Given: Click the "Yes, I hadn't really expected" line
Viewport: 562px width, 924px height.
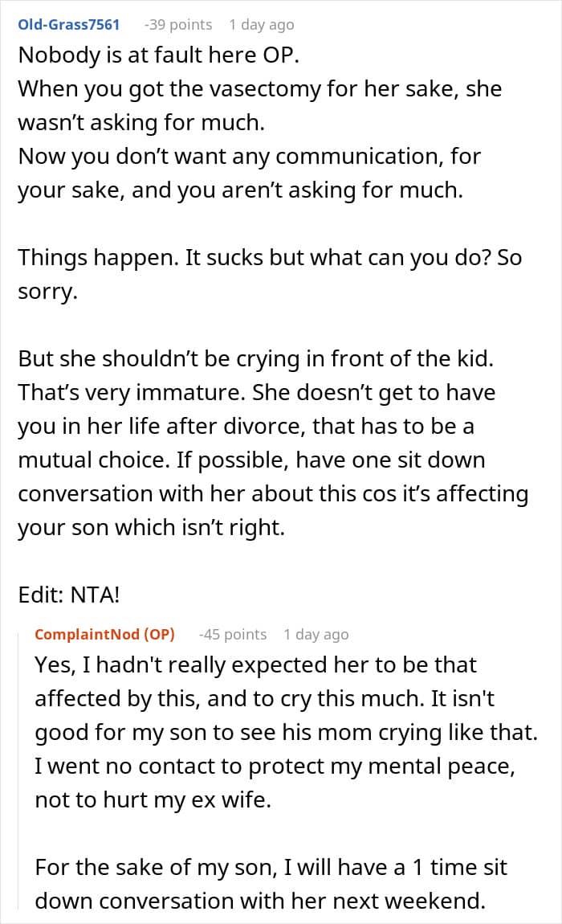Looking at the screenshot, I should coord(255,665).
